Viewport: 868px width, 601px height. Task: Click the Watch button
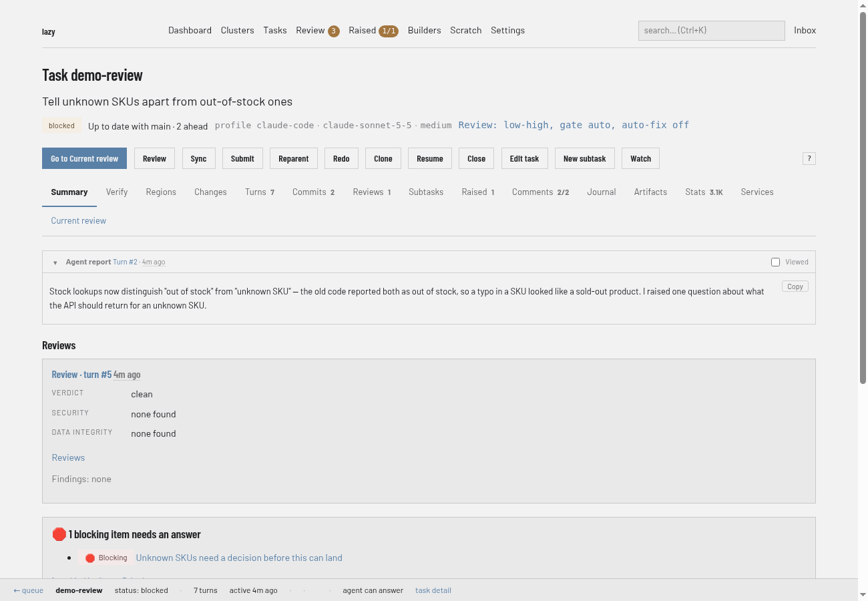tap(641, 158)
